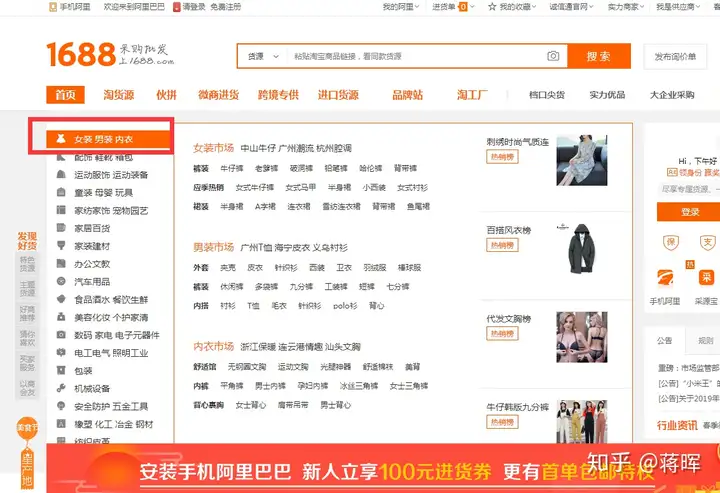
Task: Click the 采源宝 icon in right panel
Action: [x=706, y=278]
